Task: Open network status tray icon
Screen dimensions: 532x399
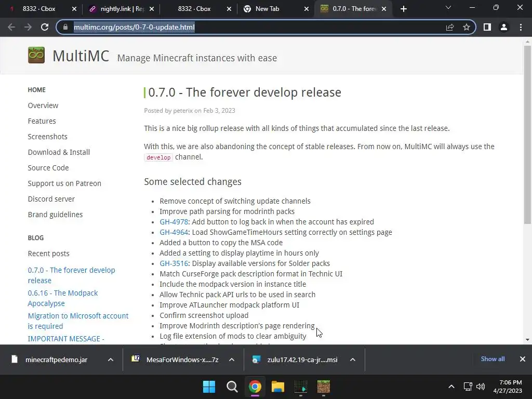Action: (x=468, y=387)
